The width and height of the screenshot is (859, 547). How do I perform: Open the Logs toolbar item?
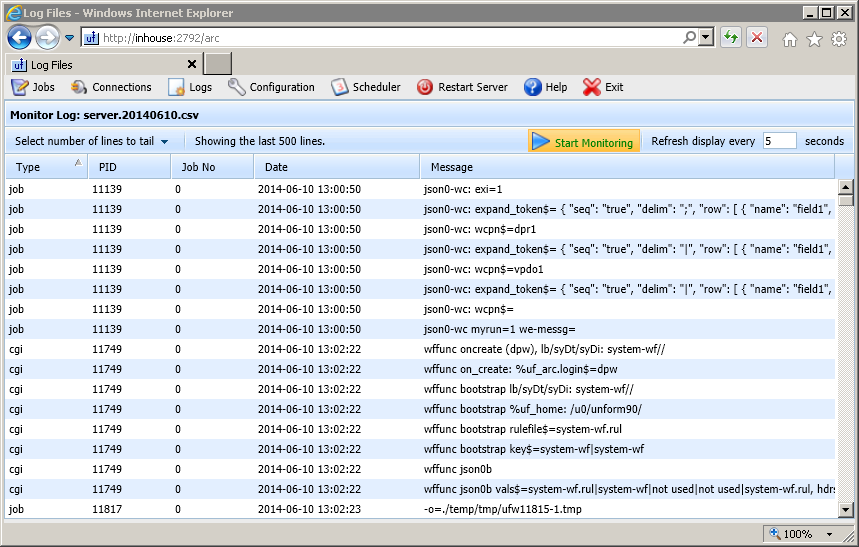[177, 87]
